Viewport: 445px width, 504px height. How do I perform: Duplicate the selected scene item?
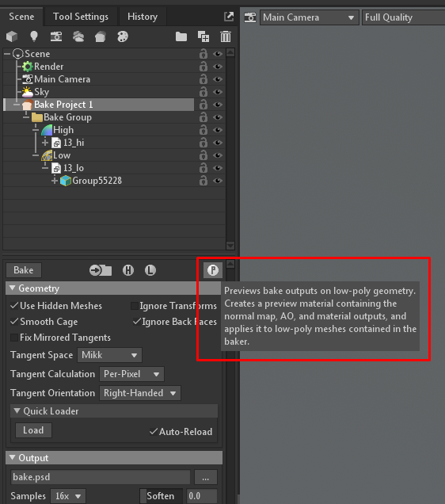[203, 36]
